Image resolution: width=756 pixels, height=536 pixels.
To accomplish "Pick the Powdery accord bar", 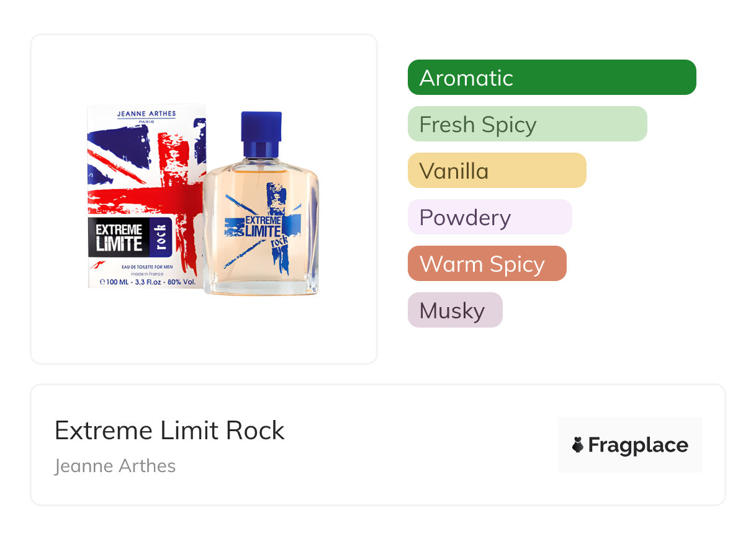I will [x=489, y=217].
